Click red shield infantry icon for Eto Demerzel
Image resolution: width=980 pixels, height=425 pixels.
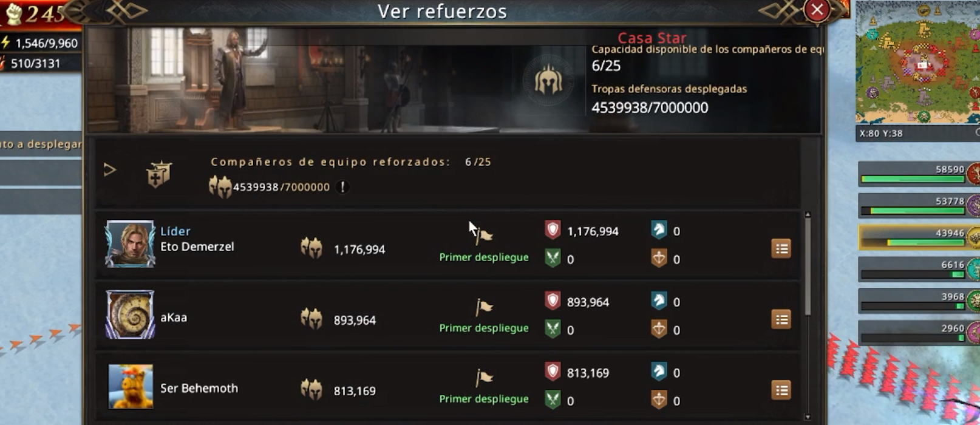pyautogui.click(x=553, y=230)
